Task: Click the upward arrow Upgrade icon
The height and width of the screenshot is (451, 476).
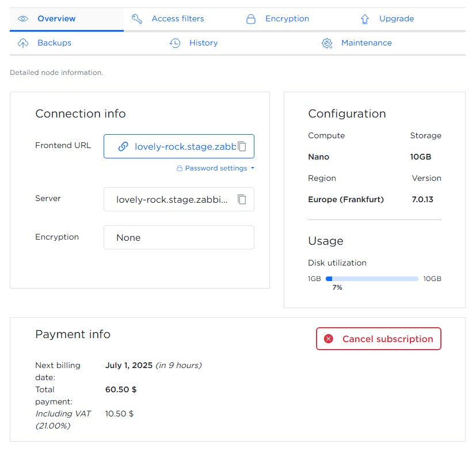Action: tap(365, 19)
